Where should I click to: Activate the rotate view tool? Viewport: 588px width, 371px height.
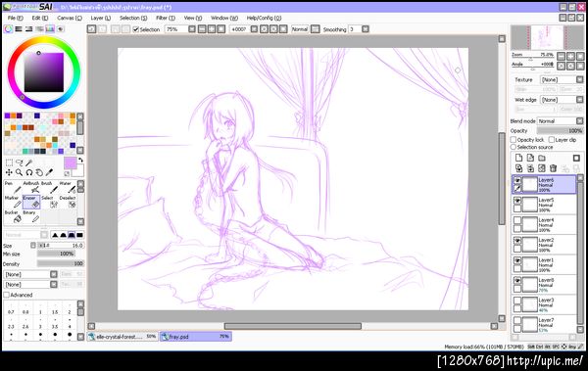point(28,172)
